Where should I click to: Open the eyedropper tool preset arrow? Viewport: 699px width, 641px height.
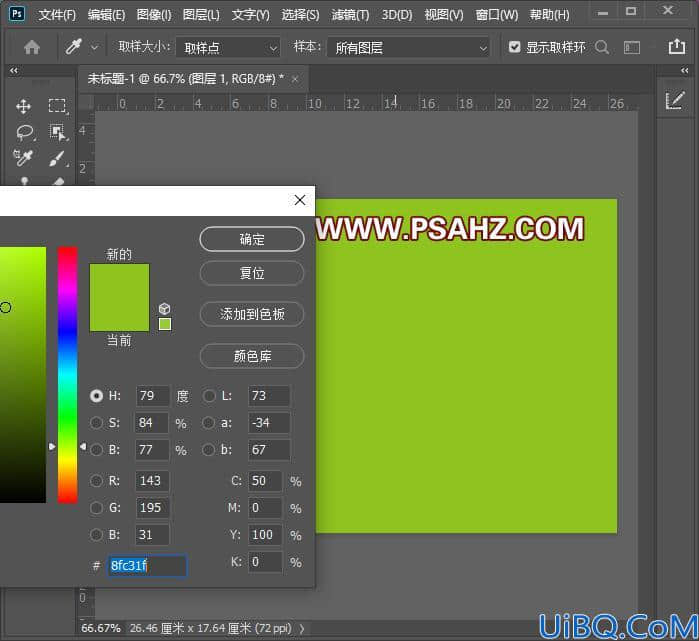click(95, 47)
